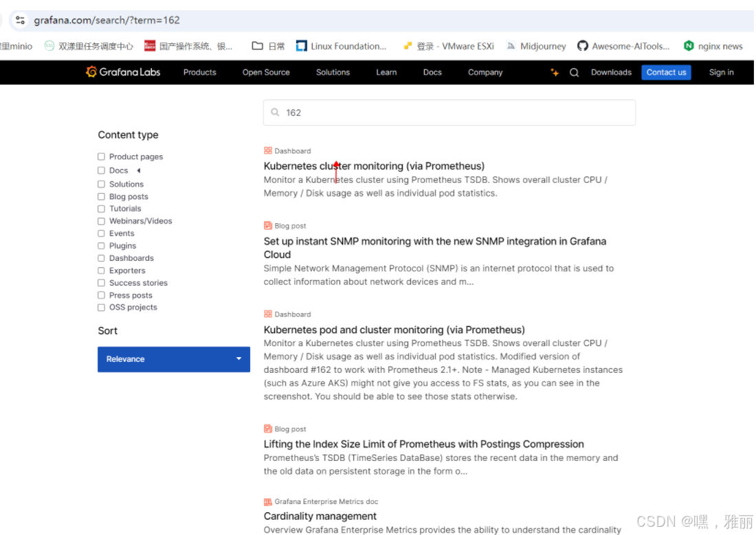Viewport: 756px width, 535px height.
Task: Click the Grafana Enterprise Metrics doc icon
Action: pos(268,502)
